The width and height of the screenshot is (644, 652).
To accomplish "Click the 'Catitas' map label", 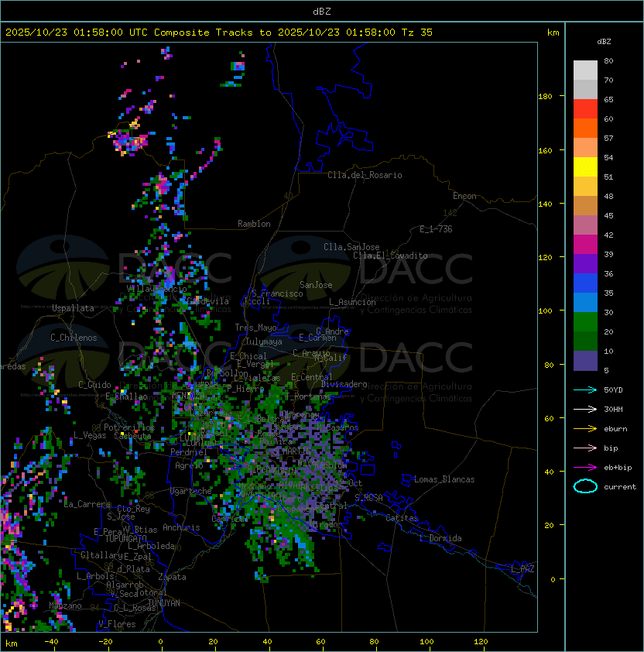I will click(x=402, y=518).
